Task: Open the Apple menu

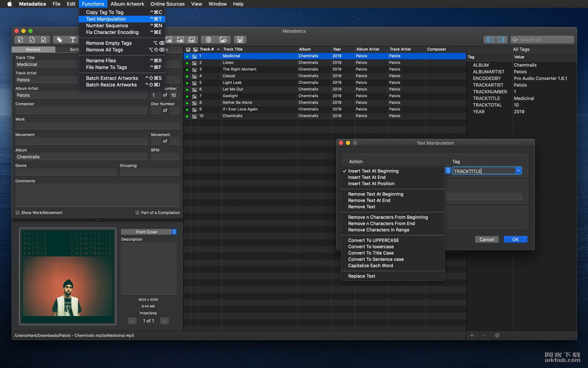Action: tap(9, 4)
